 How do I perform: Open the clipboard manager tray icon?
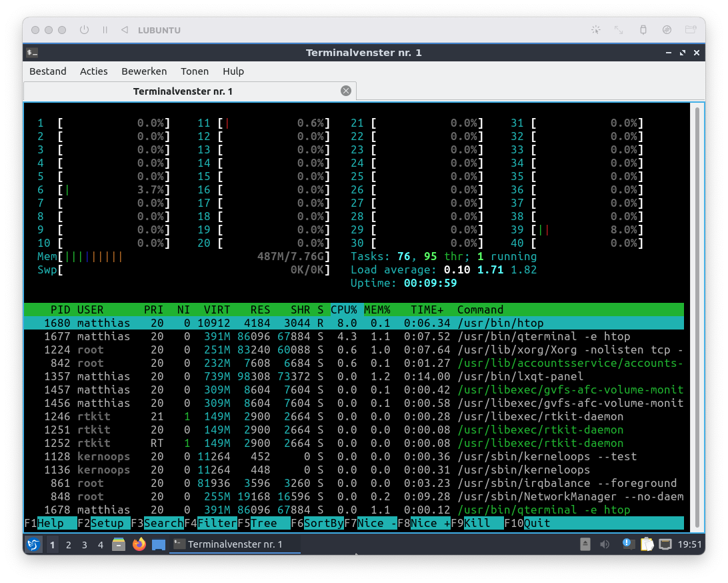coord(647,544)
